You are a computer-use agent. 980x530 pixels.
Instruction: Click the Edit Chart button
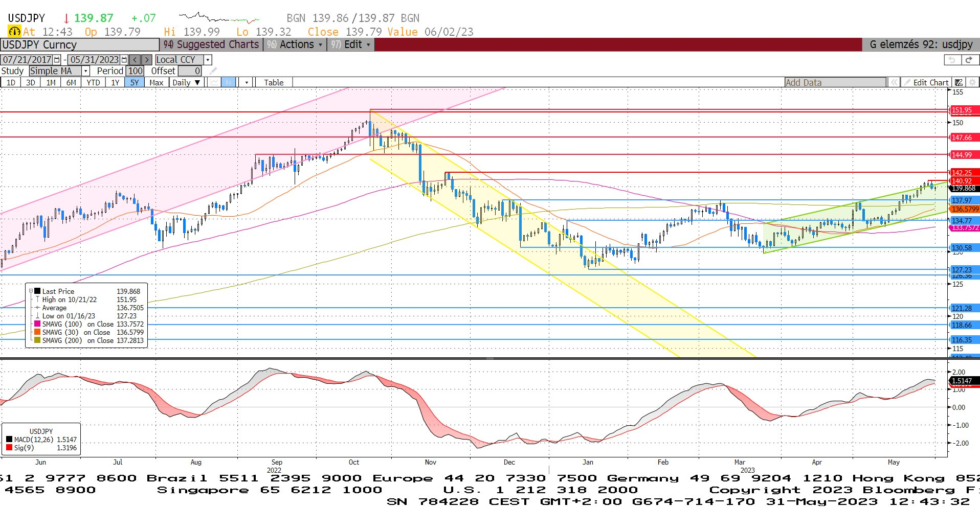pos(926,82)
